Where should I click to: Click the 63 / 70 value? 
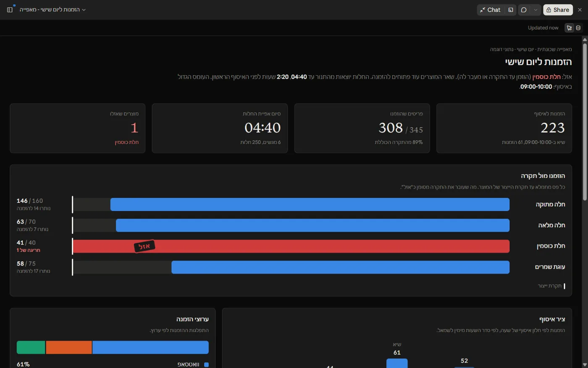click(x=26, y=222)
